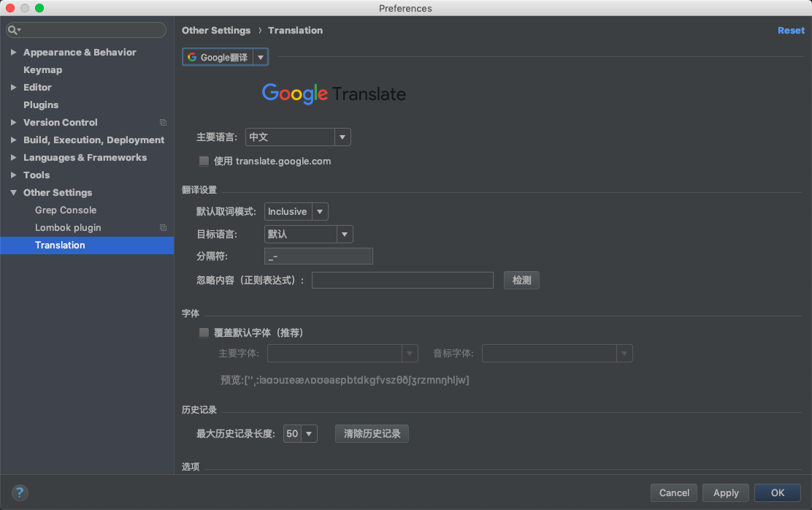Select Grep Console under Other Settings

coord(66,210)
